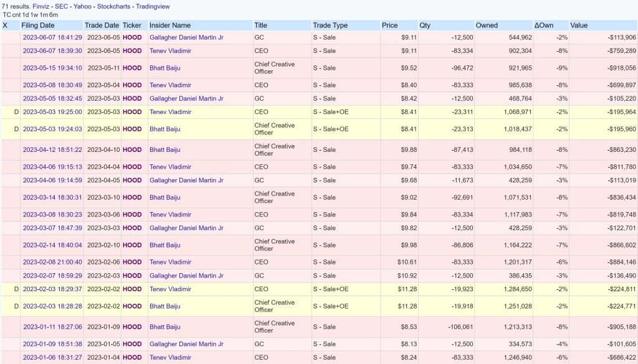Sort table by Trade Type header
Screen dimensions: 638x364
click(330, 25)
